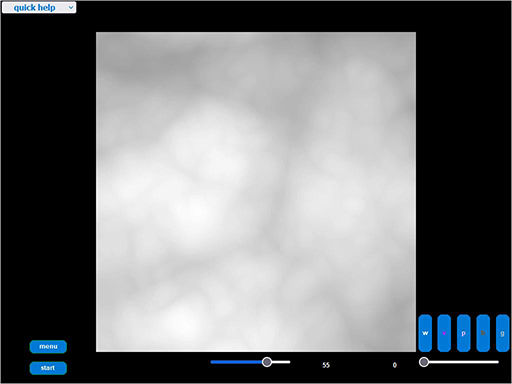This screenshot has width=512, height=384.
Task: Click the white track of the right slider
Action: click(464, 362)
